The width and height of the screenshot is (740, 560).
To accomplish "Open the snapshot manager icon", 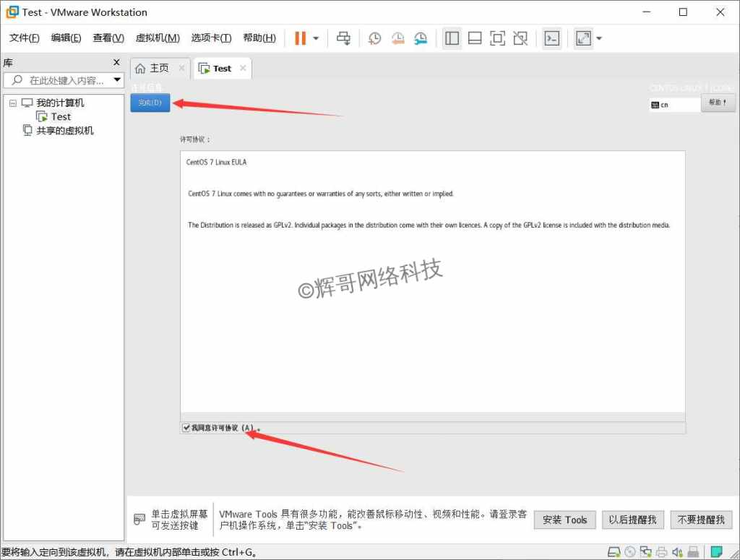I will coord(421,38).
